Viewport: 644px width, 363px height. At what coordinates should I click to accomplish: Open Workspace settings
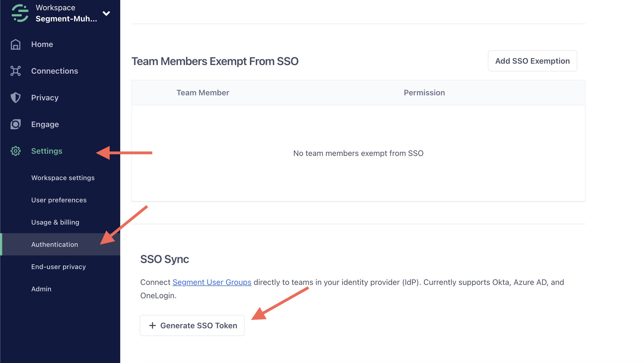coord(63,178)
